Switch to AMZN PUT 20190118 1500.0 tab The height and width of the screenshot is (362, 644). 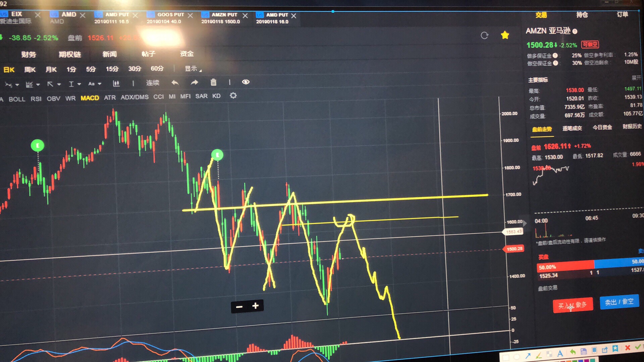(221, 18)
